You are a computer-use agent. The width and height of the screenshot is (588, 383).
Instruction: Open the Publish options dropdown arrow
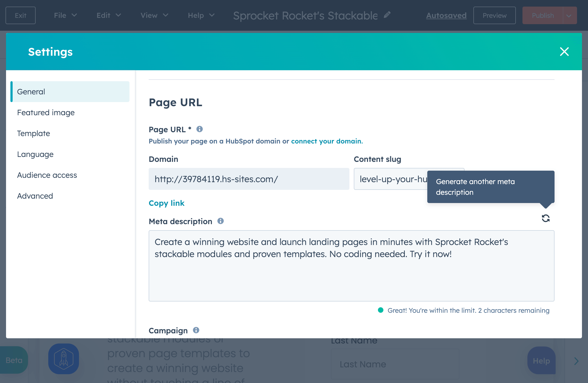569,16
